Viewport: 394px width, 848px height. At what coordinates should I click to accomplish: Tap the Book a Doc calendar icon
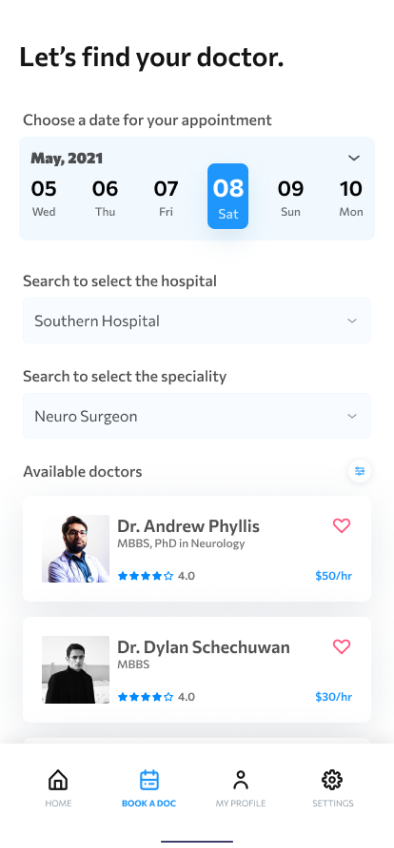pyautogui.click(x=149, y=780)
